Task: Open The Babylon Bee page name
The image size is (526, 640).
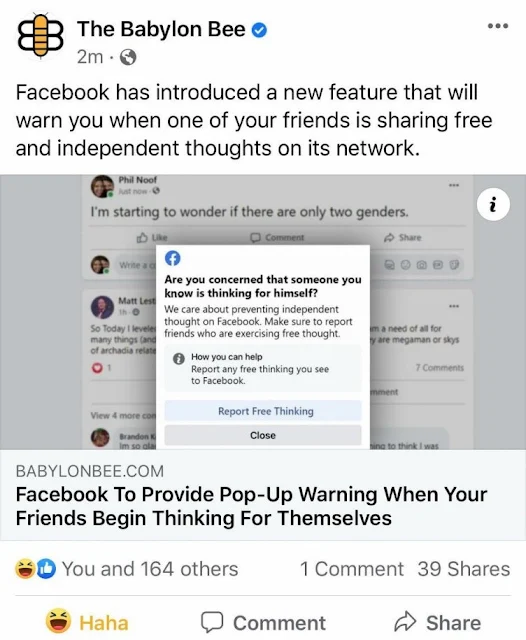Action: coord(161,29)
